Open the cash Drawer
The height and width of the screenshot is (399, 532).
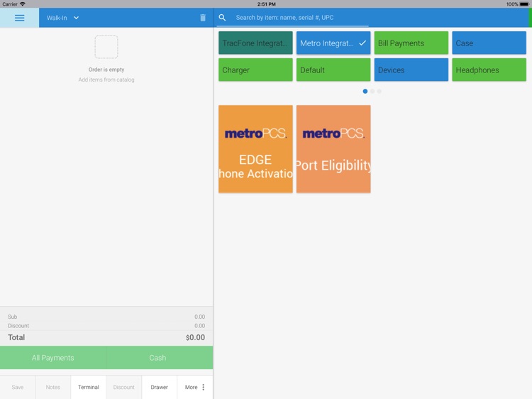[x=159, y=387]
